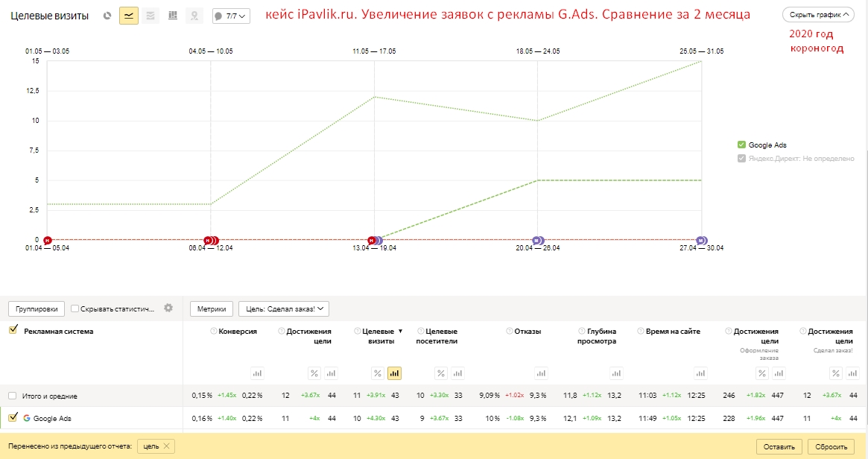
Task: Switch to pie chart view
Action: (107, 16)
